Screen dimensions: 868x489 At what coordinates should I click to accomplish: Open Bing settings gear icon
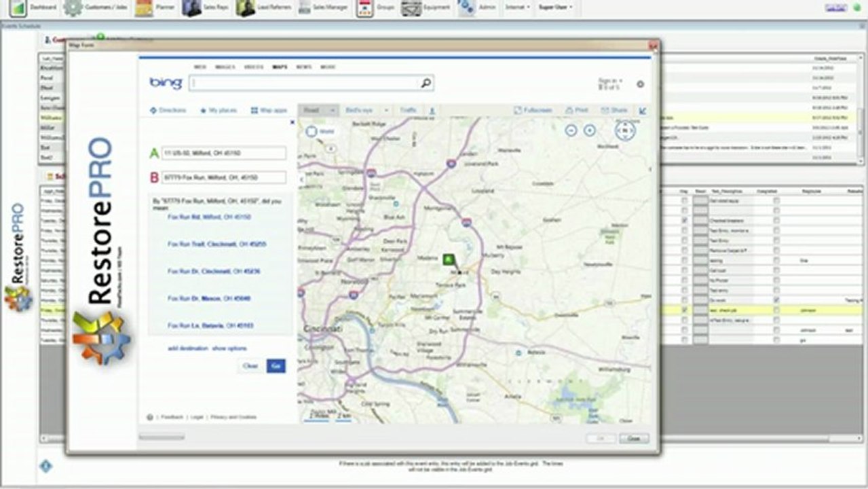click(640, 84)
